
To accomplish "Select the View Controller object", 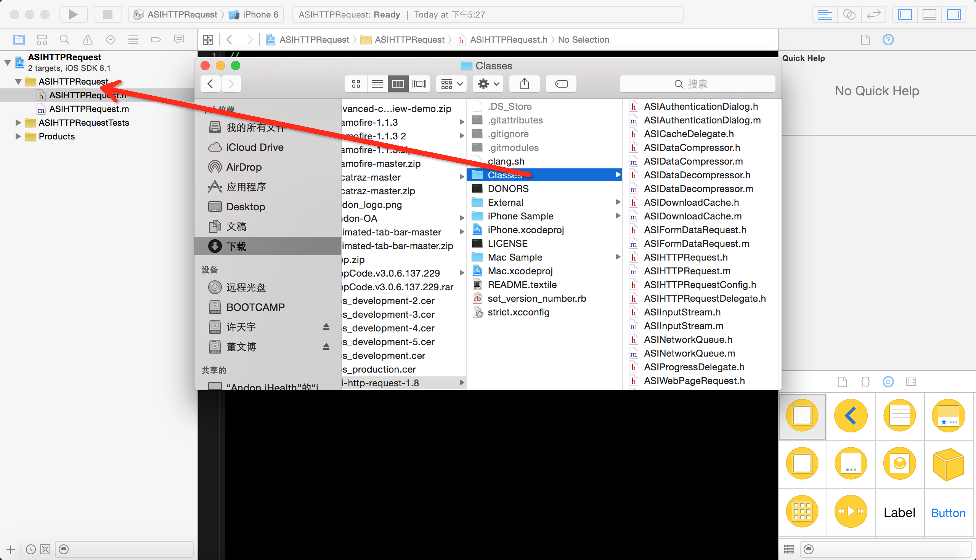I will point(803,416).
